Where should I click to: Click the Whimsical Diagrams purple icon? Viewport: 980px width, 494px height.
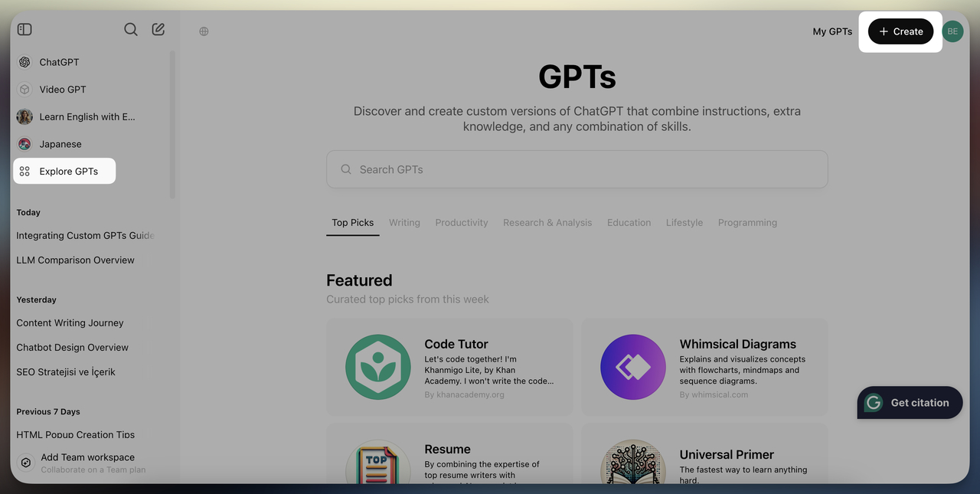[x=632, y=367]
